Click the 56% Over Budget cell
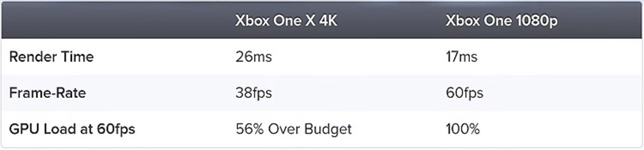The width and height of the screenshot is (644, 150). [293, 129]
